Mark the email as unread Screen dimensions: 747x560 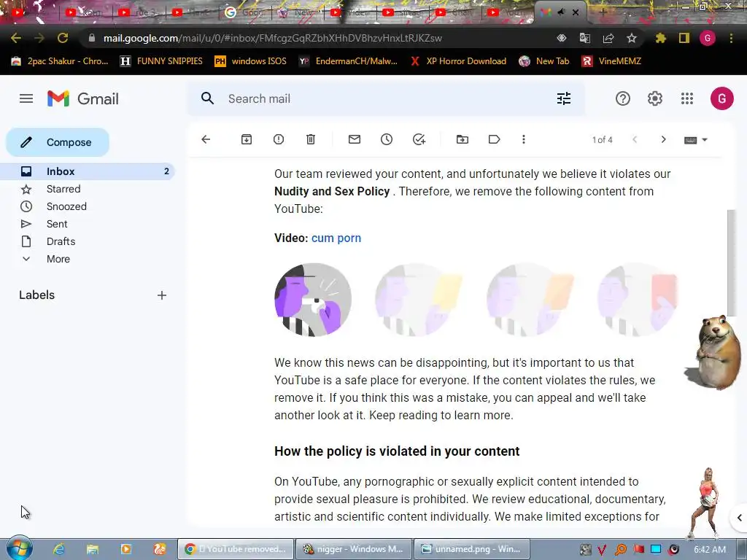click(355, 139)
